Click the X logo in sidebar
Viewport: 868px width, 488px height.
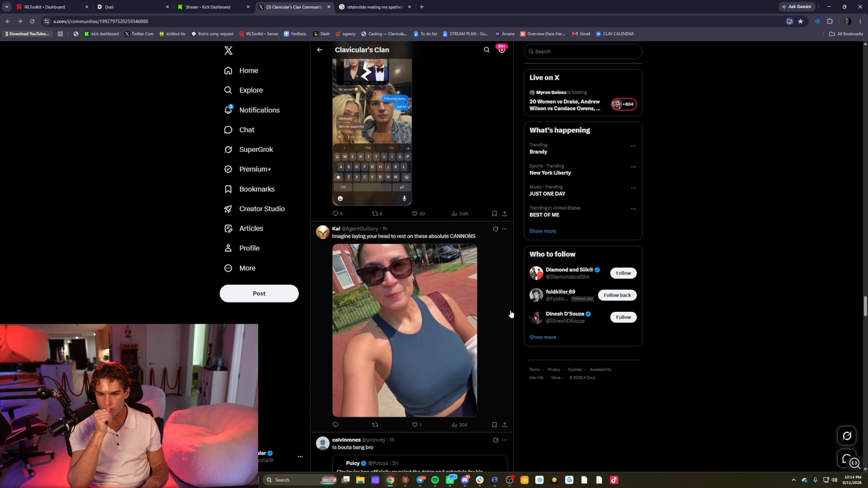(x=228, y=50)
